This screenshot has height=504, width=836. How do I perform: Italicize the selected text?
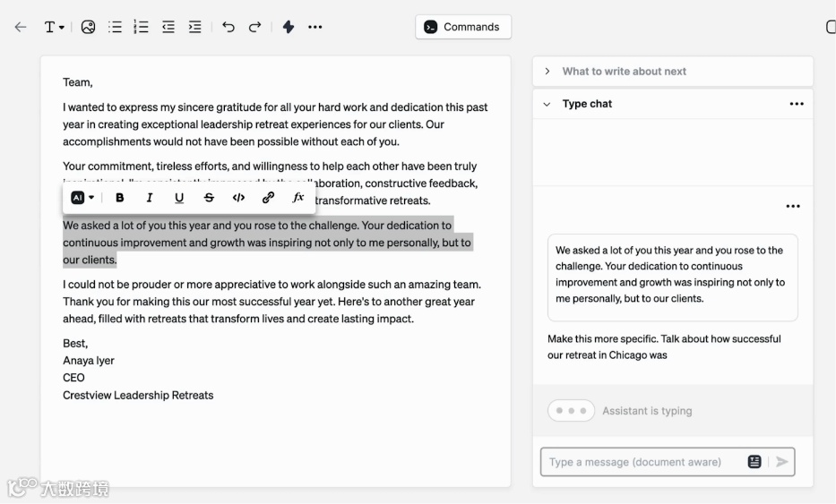(x=150, y=198)
